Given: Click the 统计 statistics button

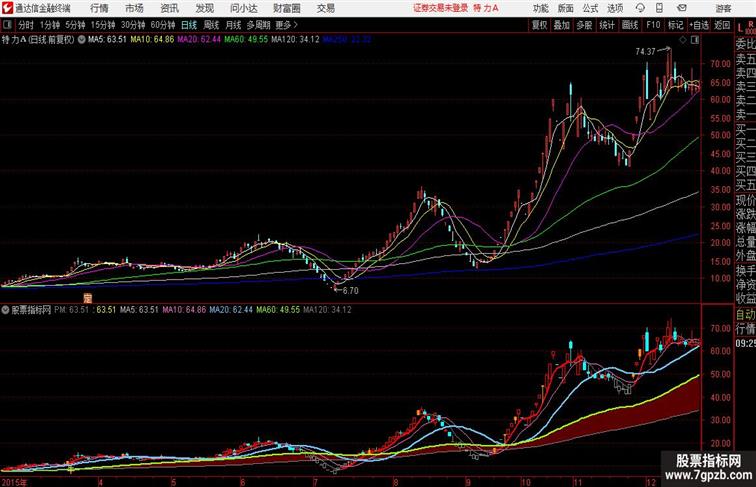Looking at the screenshot, I should pos(607,25).
